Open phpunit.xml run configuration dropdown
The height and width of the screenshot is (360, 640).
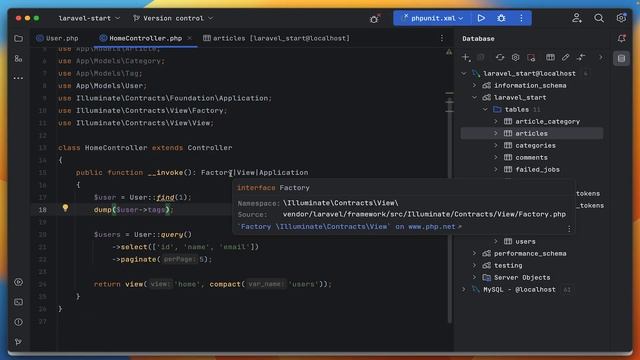(x=433, y=18)
